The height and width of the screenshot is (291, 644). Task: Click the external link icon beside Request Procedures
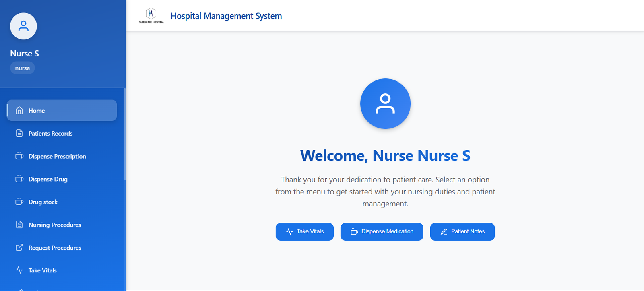click(x=19, y=248)
